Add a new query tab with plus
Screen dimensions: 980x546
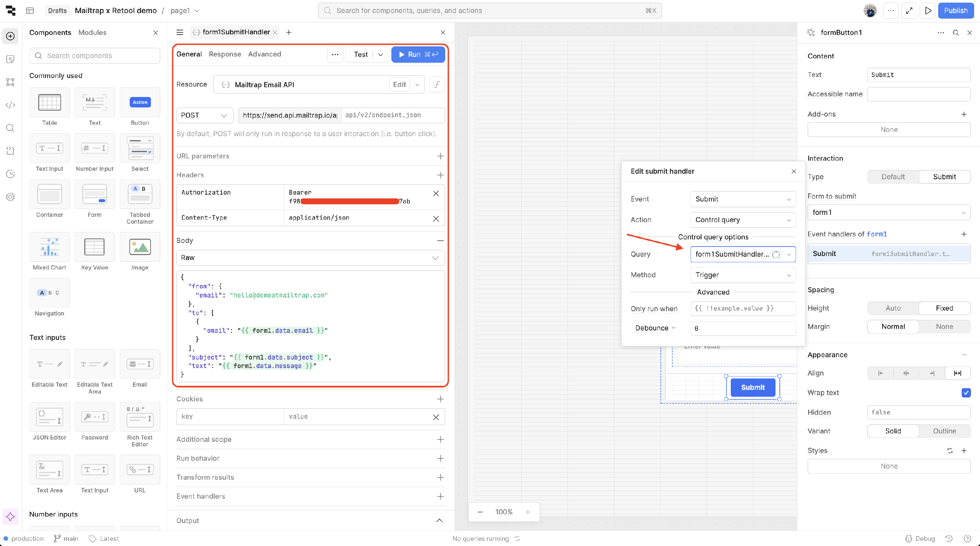tap(289, 32)
